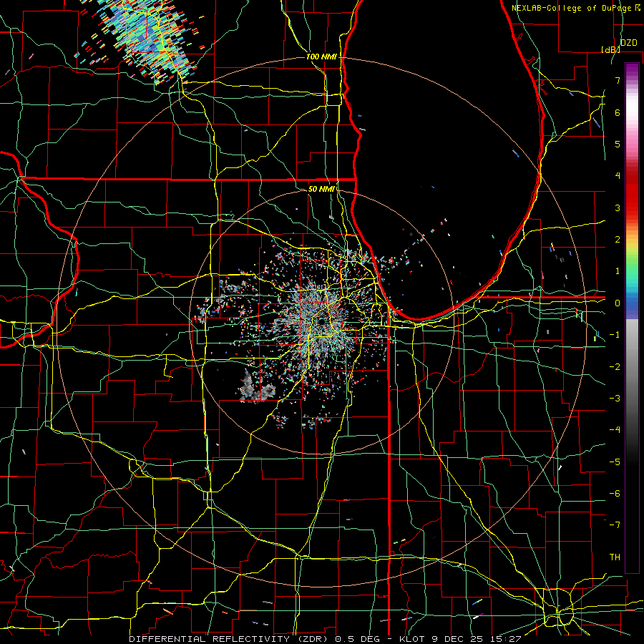
Task: Click the "4" value on the scale
Action: point(618,176)
